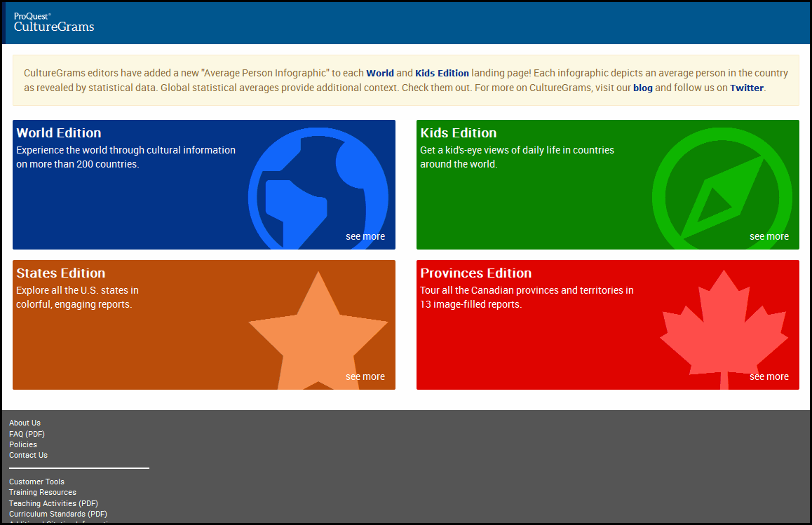Click the World Edition description about 200 countries
Screen dimensions: 812x525
tap(126, 157)
